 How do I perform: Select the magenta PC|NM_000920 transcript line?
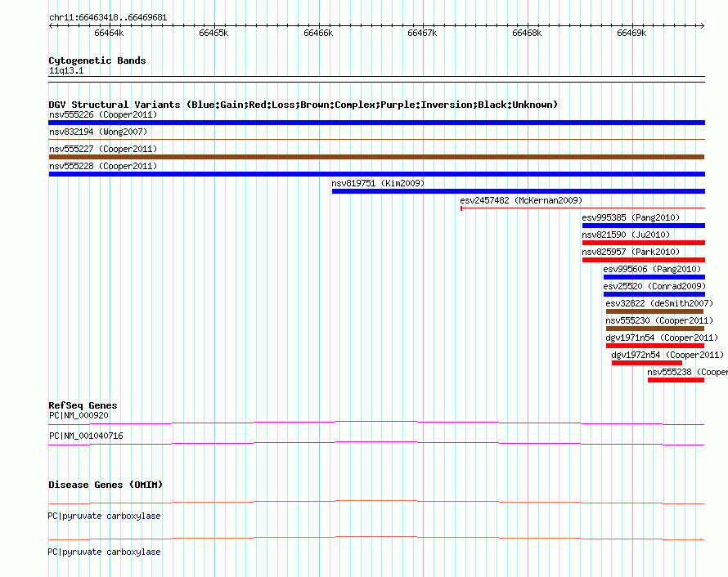click(x=376, y=423)
